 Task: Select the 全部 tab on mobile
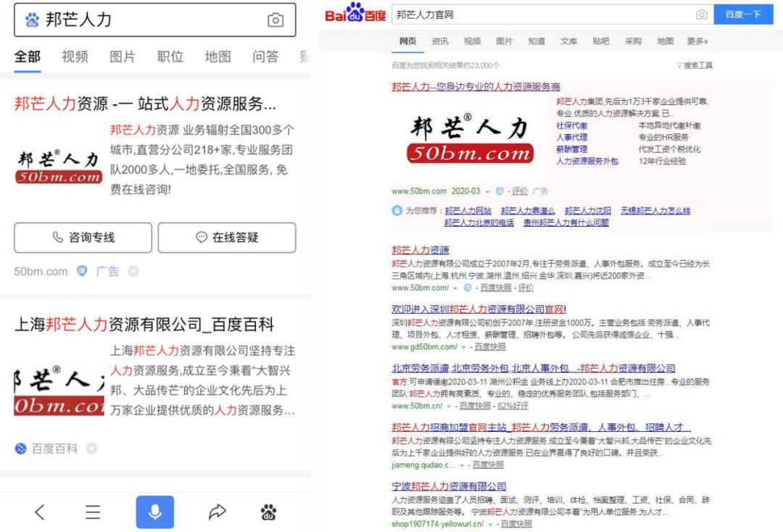28,57
